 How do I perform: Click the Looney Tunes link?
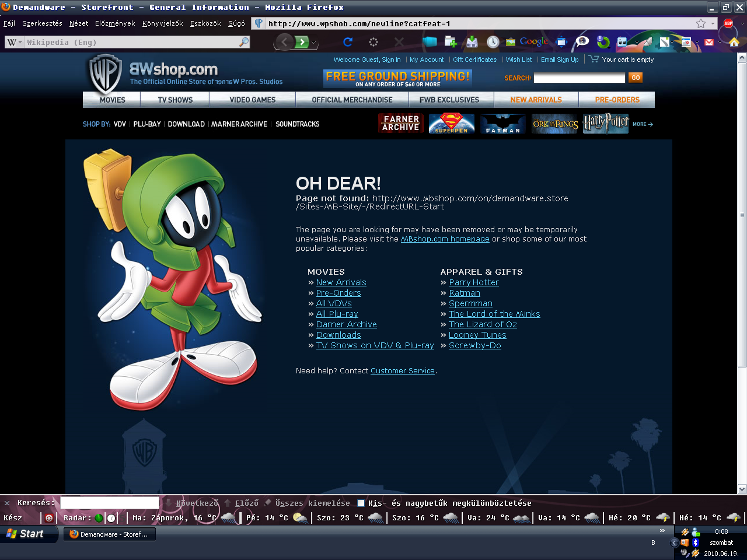click(477, 335)
